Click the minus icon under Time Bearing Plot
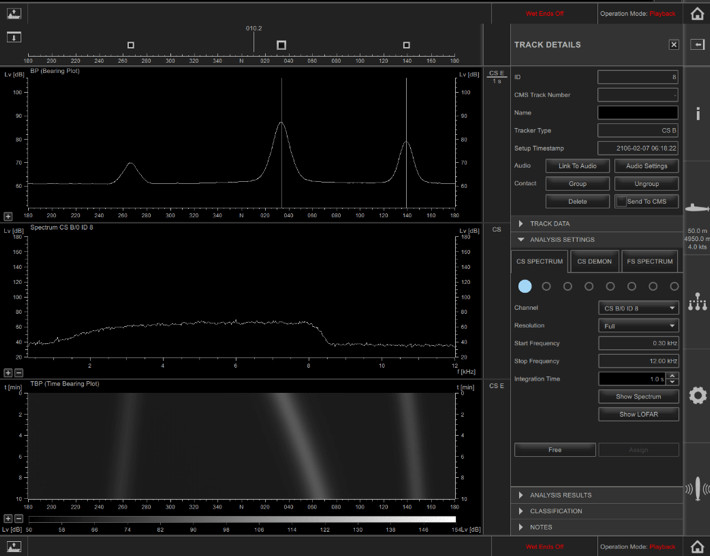Viewport: 710px width, 556px height. click(19, 518)
